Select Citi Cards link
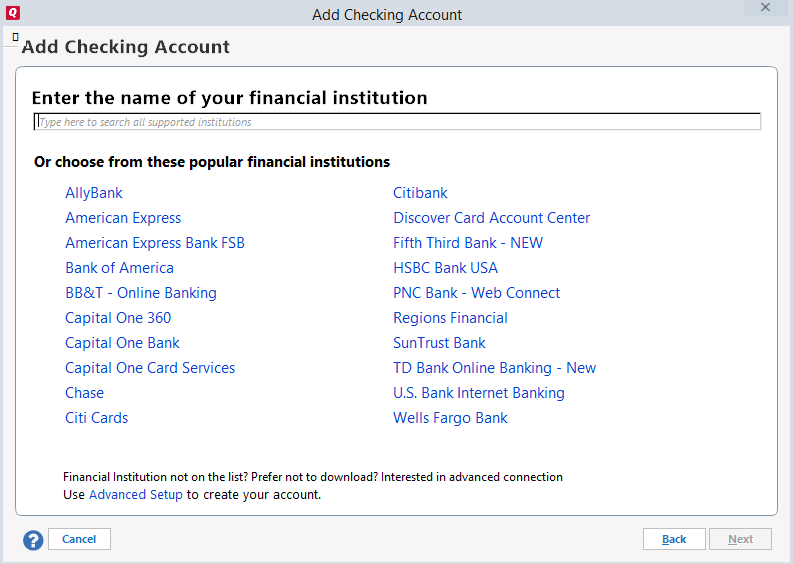Image resolution: width=793 pixels, height=564 pixels. click(97, 418)
